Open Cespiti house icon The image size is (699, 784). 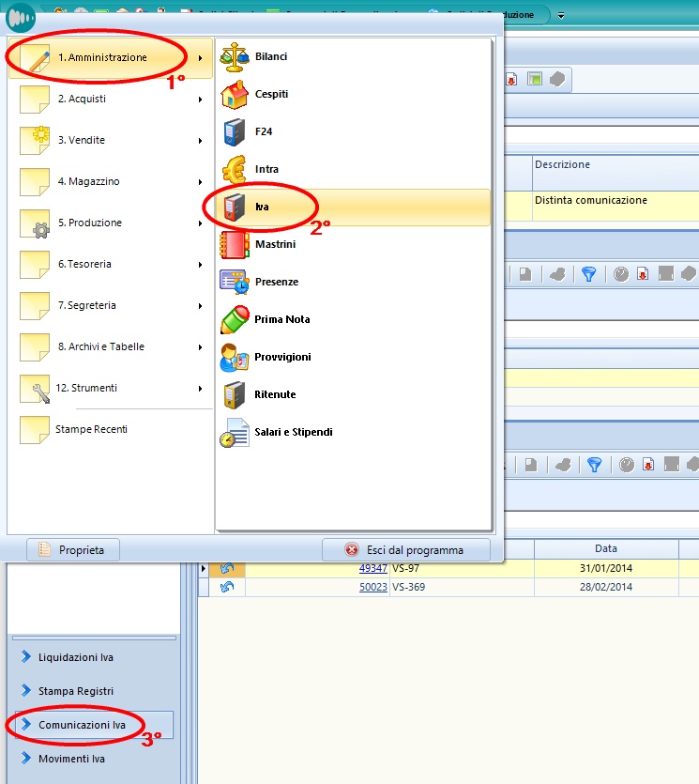coord(233,95)
